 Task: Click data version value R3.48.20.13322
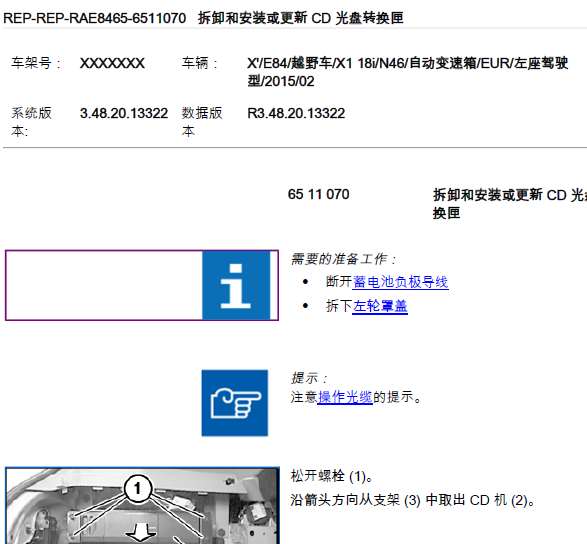pos(296,113)
